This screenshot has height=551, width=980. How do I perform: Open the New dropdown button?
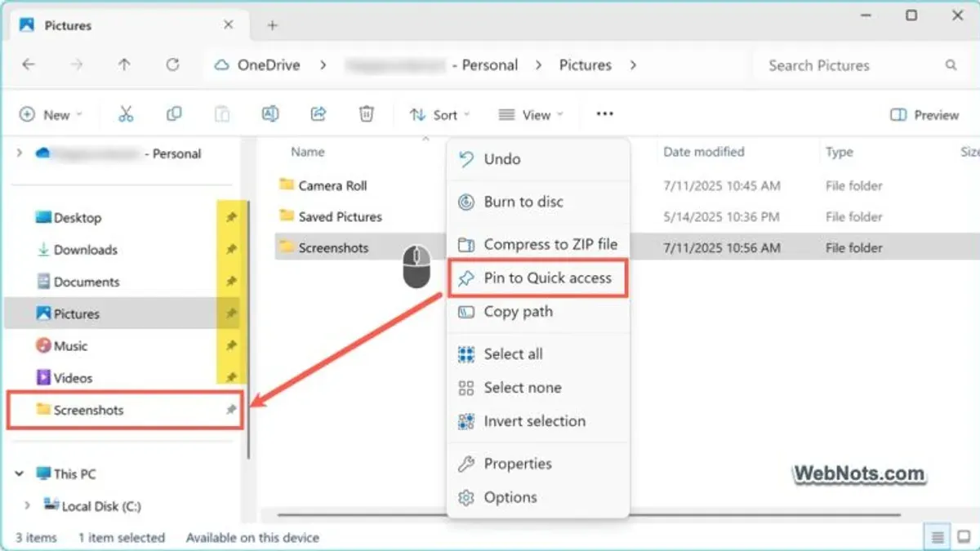[x=51, y=115]
